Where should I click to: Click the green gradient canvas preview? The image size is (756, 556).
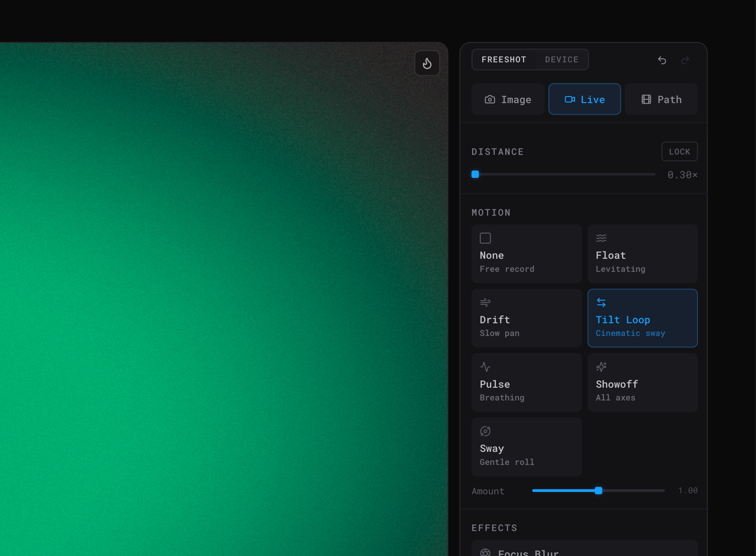(224, 299)
